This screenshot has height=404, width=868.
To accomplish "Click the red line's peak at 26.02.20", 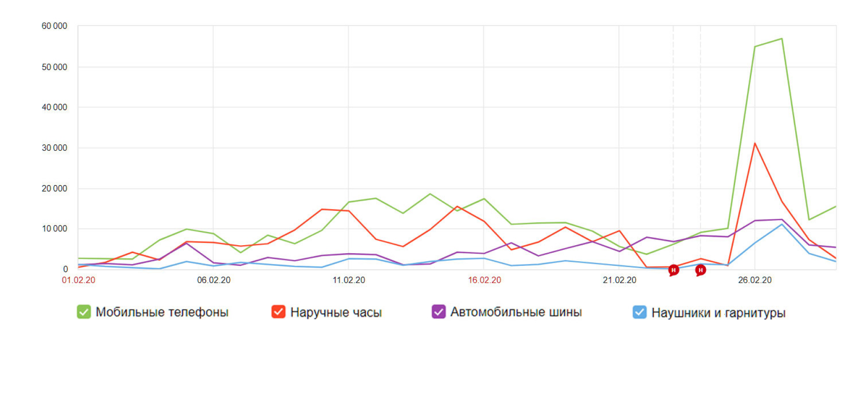I will [x=755, y=144].
